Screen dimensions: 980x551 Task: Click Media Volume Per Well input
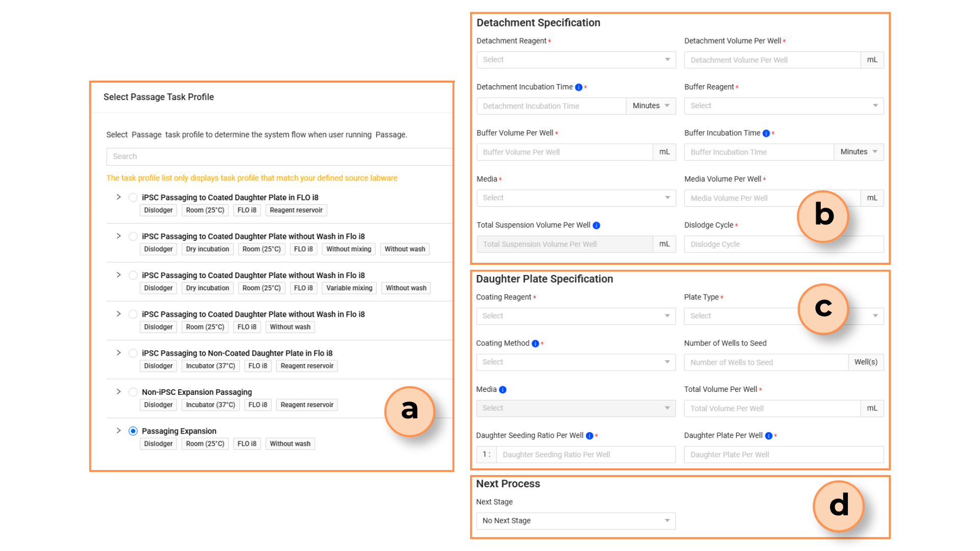point(772,198)
